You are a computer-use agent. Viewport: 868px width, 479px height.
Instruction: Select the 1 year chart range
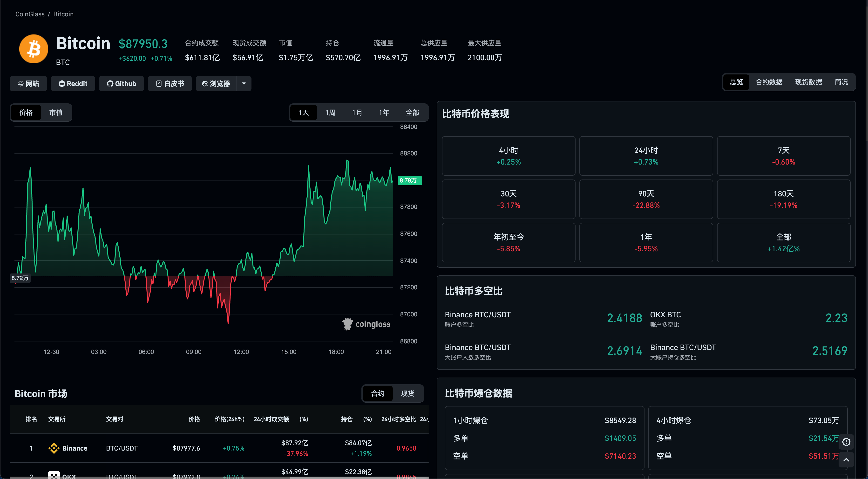384,113
